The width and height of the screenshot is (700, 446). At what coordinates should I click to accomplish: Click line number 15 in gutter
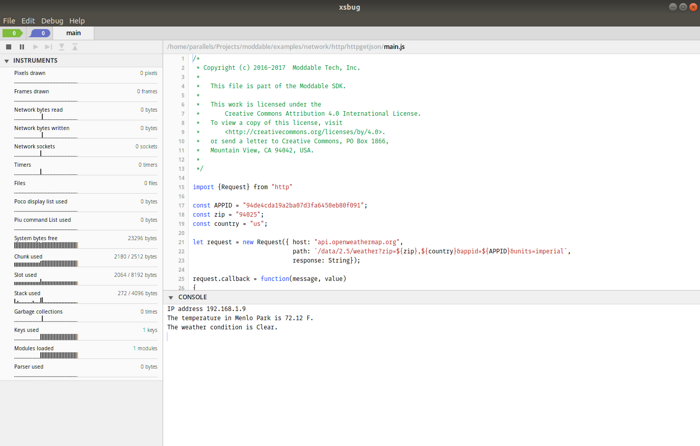click(x=181, y=187)
